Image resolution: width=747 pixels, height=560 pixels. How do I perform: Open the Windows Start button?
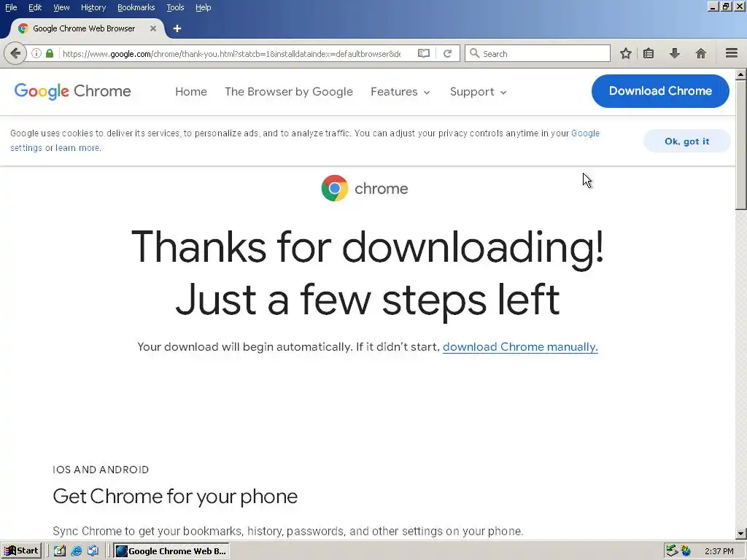(21, 551)
